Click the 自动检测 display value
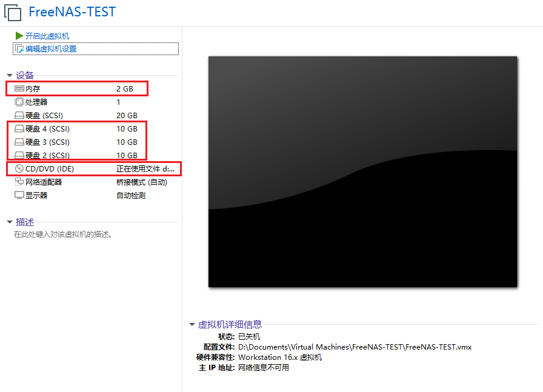The height and width of the screenshot is (392, 543). [x=131, y=196]
